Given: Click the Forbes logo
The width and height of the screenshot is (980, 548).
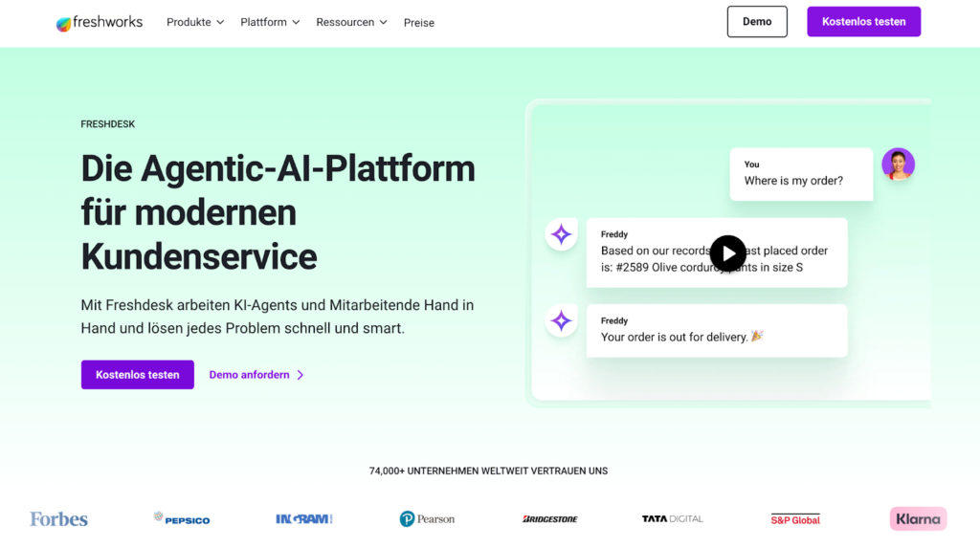Looking at the screenshot, I should [x=58, y=519].
